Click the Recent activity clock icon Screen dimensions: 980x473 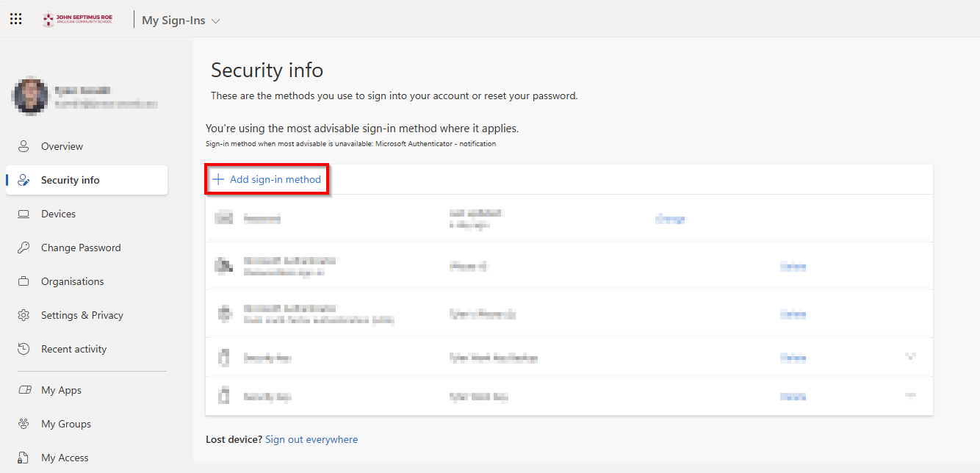click(x=24, y=349)
